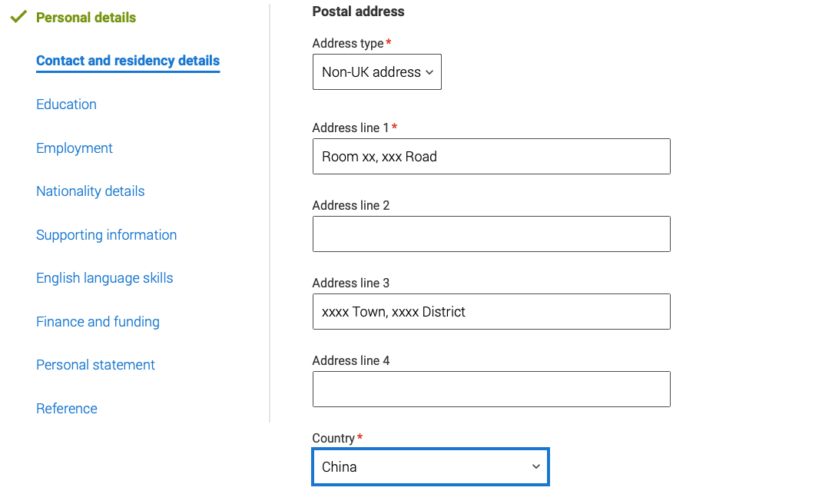Switch to the Personal statement section
822x504 pixels.
(x=95, y=365)
